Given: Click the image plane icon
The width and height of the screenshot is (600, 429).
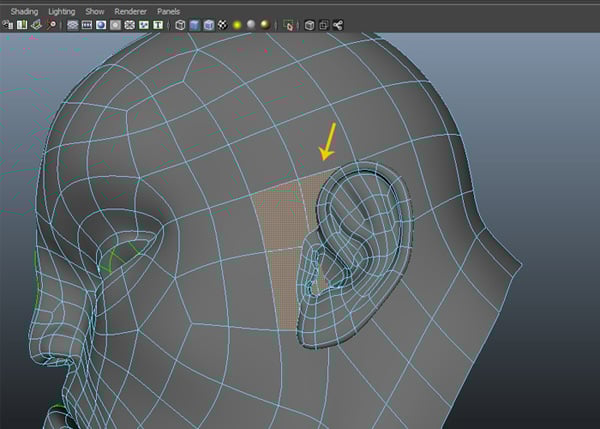Looking at the screenshot, I should point(36,25).
